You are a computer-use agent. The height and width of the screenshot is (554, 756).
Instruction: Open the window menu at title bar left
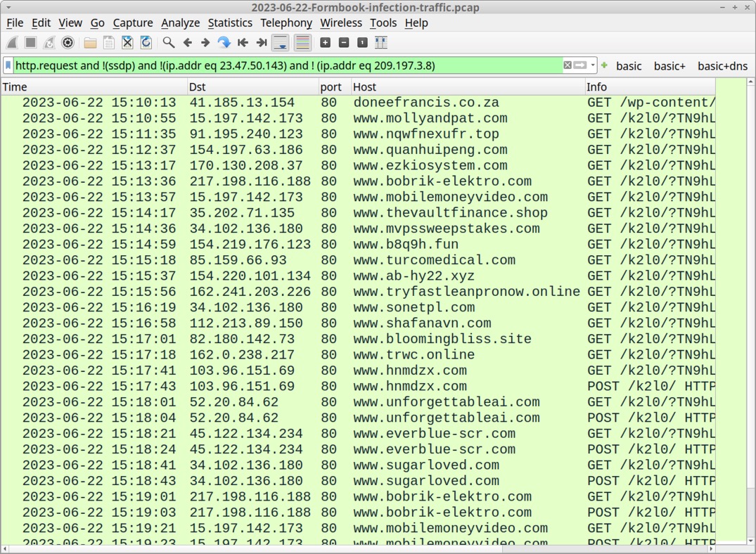[8, 8]
